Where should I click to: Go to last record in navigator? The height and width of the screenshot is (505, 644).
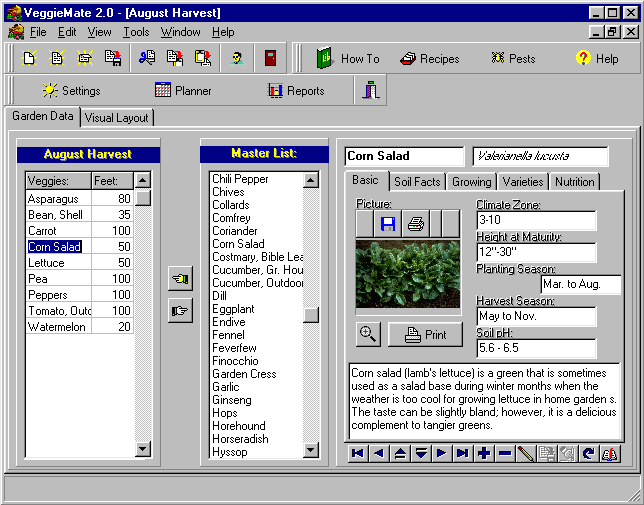pos(462,453)
